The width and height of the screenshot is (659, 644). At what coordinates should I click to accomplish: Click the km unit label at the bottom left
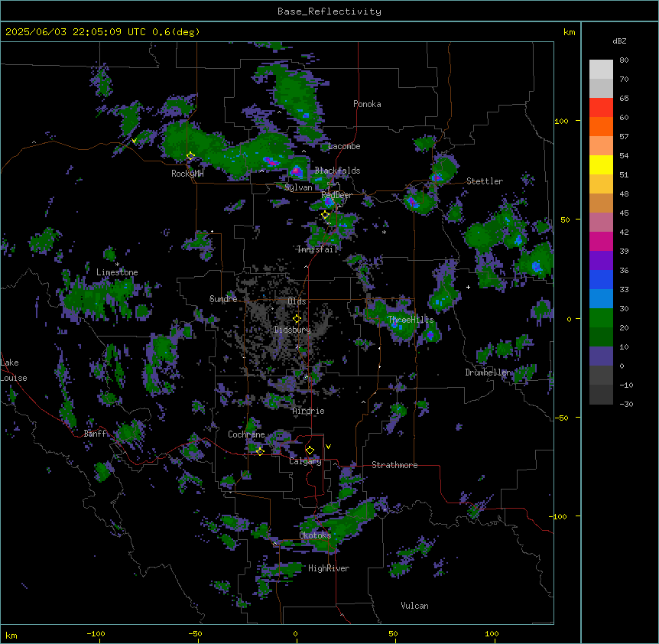(x=11, y=635)
